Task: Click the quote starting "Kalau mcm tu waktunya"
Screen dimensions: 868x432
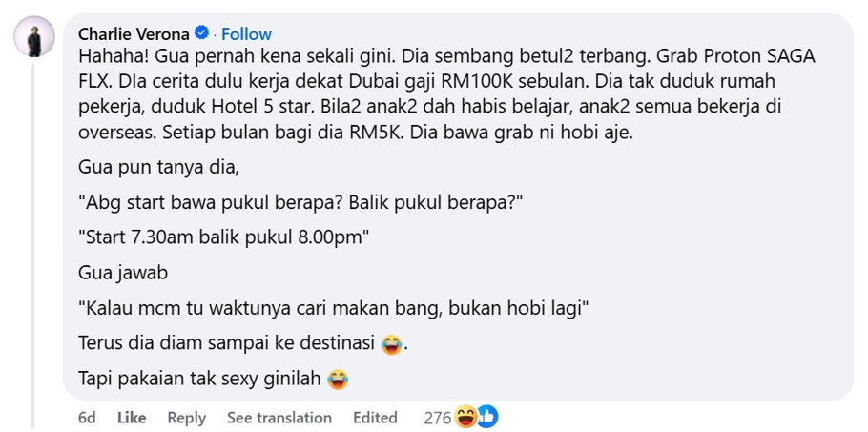Action: click(x=333, y=309)
